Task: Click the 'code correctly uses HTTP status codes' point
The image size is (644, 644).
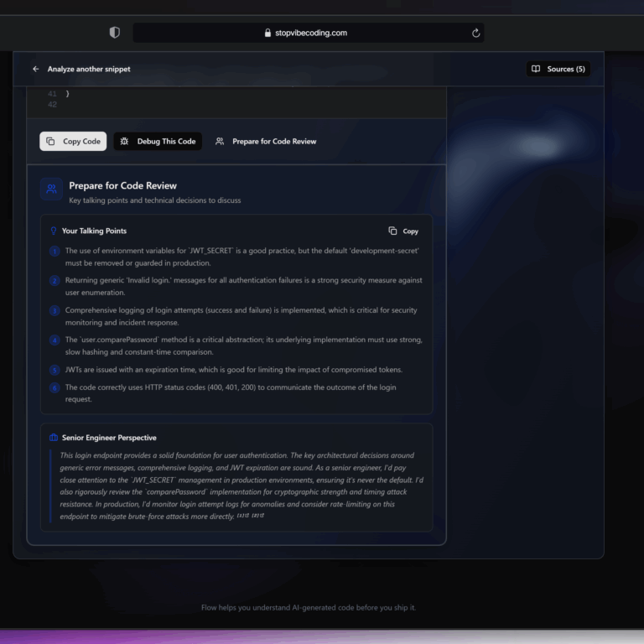Action: click(231, 393)
